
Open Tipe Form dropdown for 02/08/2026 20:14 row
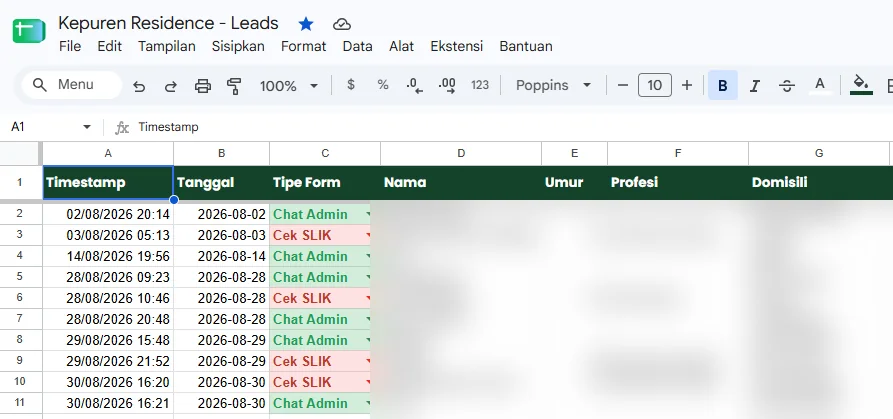pos(368,215)
